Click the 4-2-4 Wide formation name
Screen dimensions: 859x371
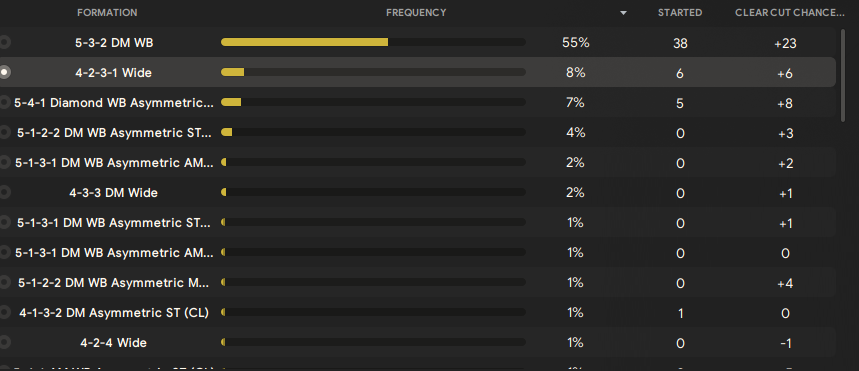113,343
